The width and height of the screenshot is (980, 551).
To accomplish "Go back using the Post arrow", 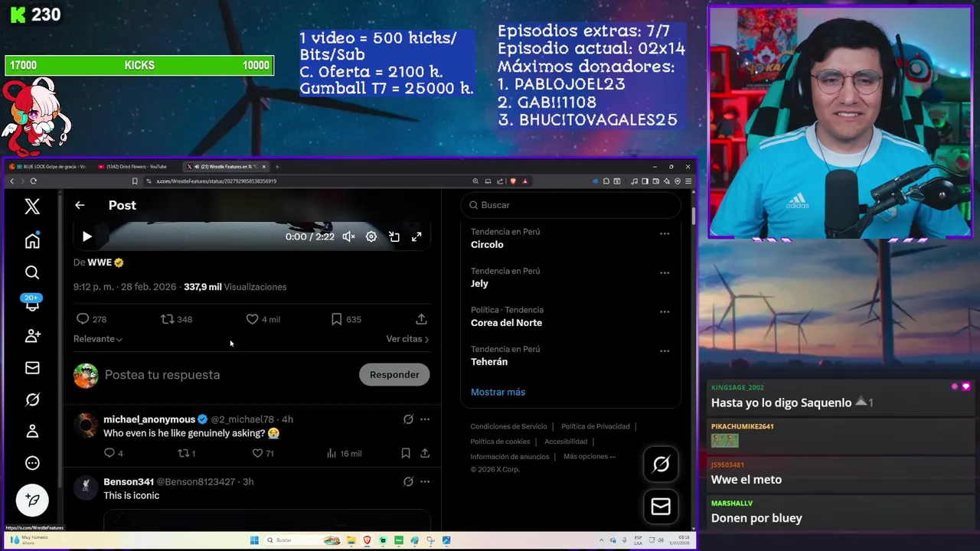I will click(80, 205).
